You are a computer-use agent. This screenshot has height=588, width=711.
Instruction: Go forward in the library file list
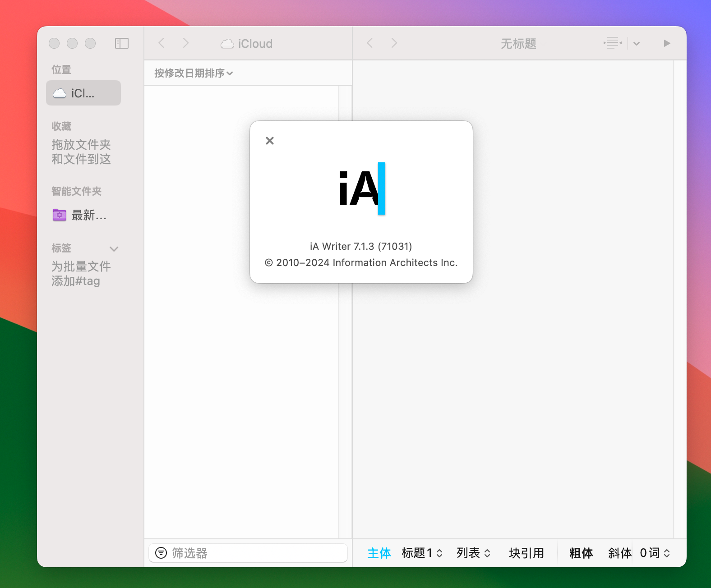[185, 43]
